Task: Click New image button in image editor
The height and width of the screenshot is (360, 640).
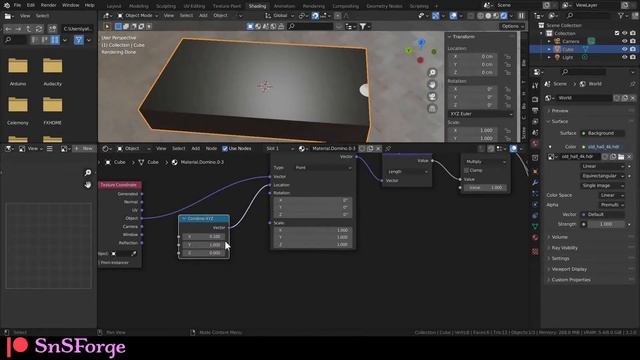Action: pos(84,149)
